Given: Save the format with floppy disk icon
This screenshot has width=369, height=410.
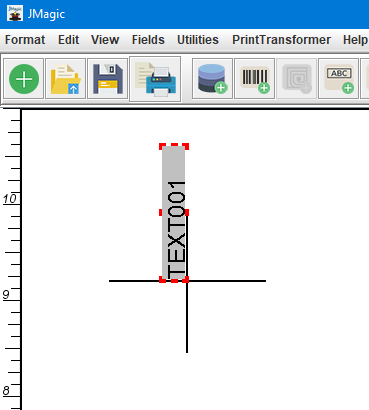Looking at the screenshot, I should (x=108, y=79).
